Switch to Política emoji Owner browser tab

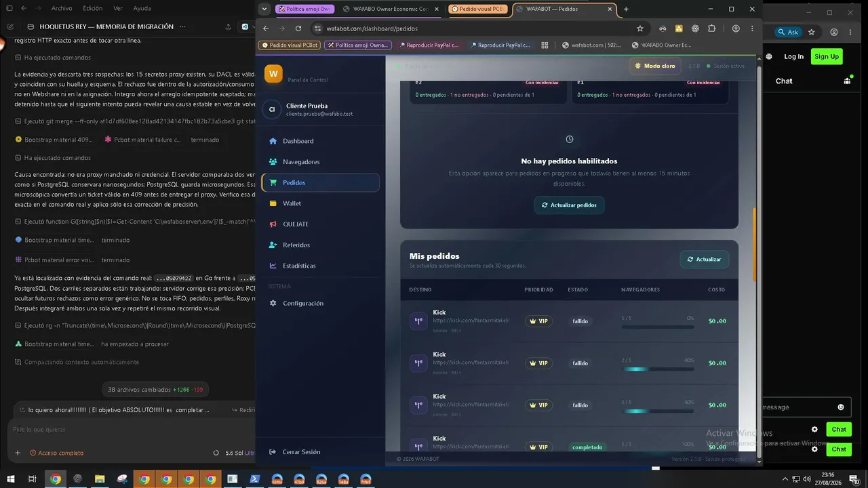pos(304,9)
